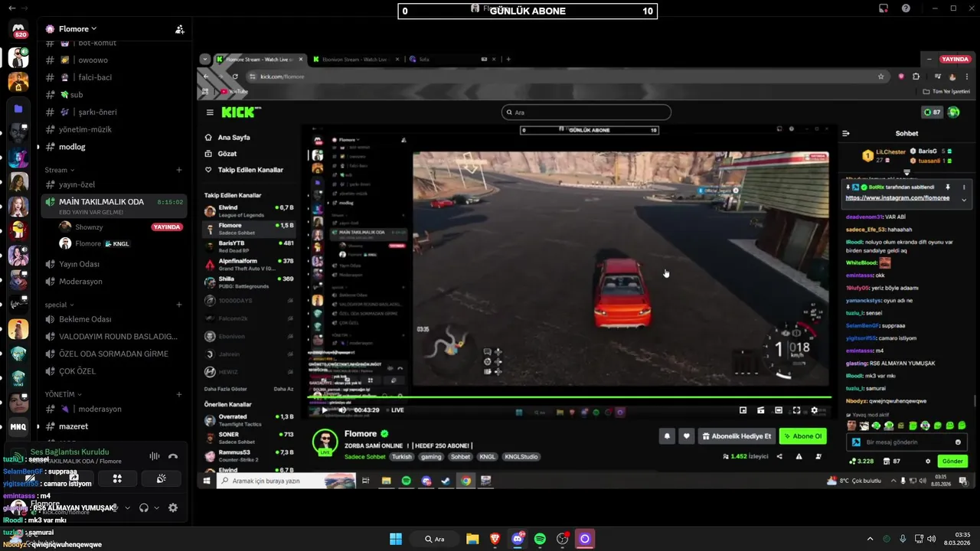The height and width of the screenshot is (551, 980).
Task: Open File Explorer from the taskbar
Action: [x=472, y=539]
